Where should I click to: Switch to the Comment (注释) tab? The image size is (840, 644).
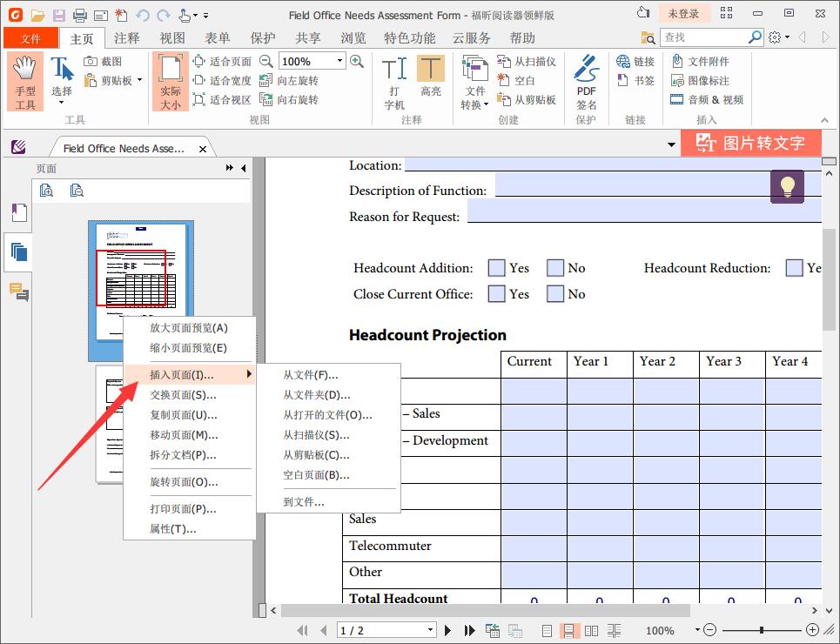point(127,38)
